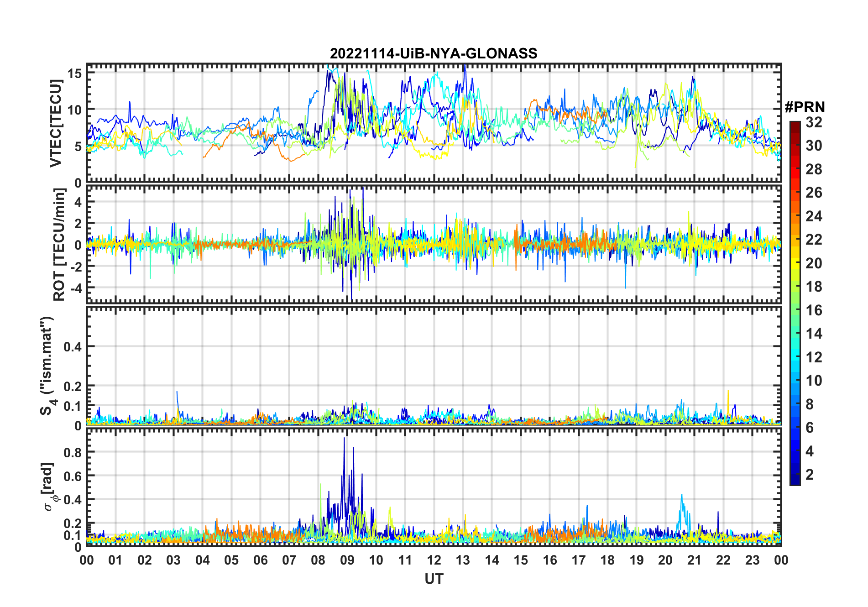
Task: Click colorbar tick label 8
Action: [810, 404]
